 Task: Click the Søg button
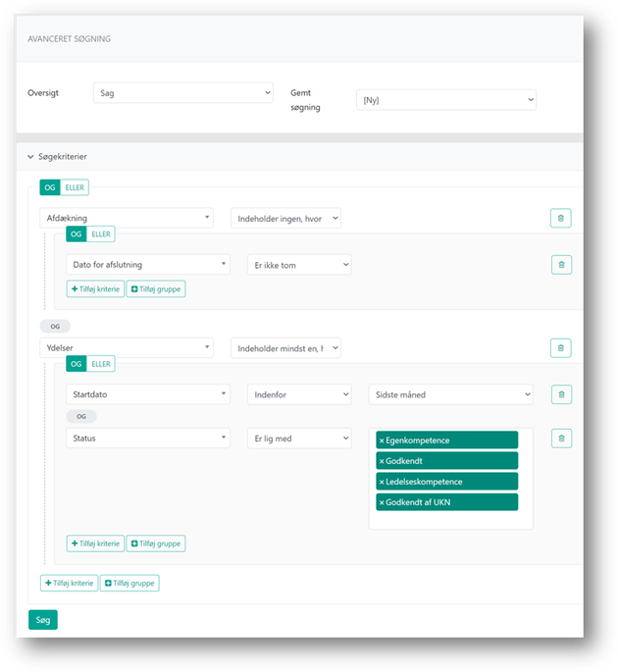[x=43, y=619]
